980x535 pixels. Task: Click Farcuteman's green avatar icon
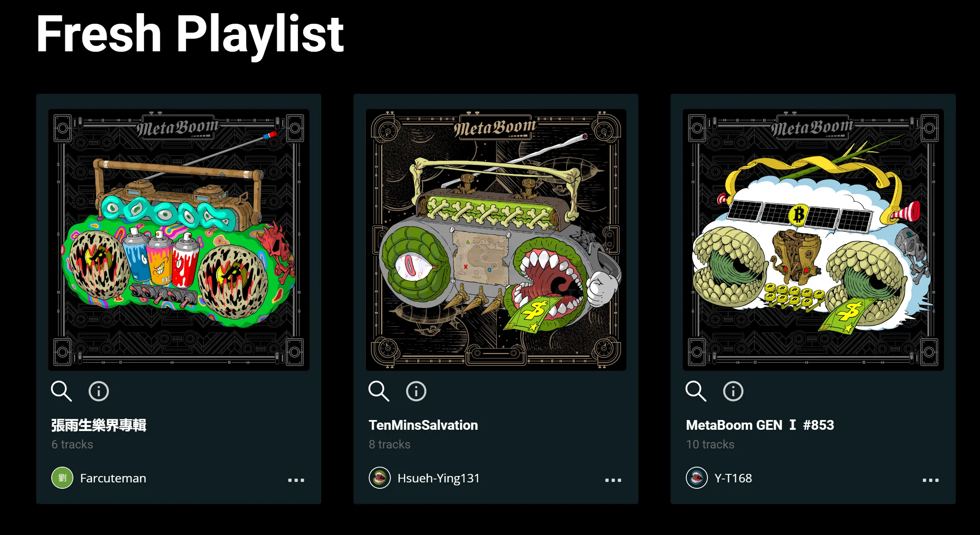point(62,478)
